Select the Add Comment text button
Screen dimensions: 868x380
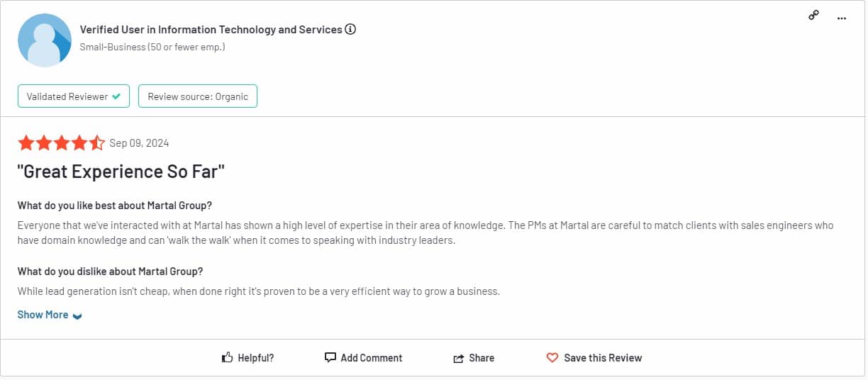coord(372,358)
